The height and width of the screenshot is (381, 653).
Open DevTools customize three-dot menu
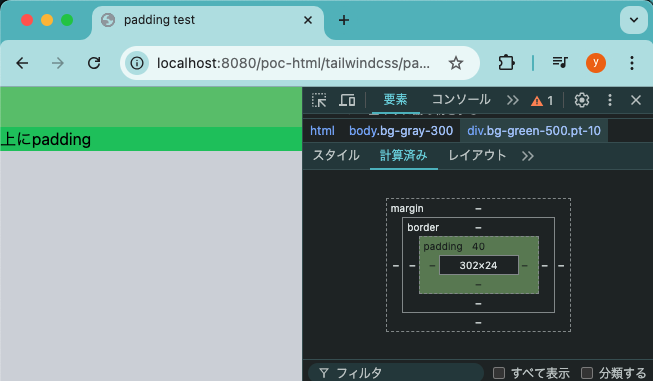pyautogui.click(x=610, y=100)
